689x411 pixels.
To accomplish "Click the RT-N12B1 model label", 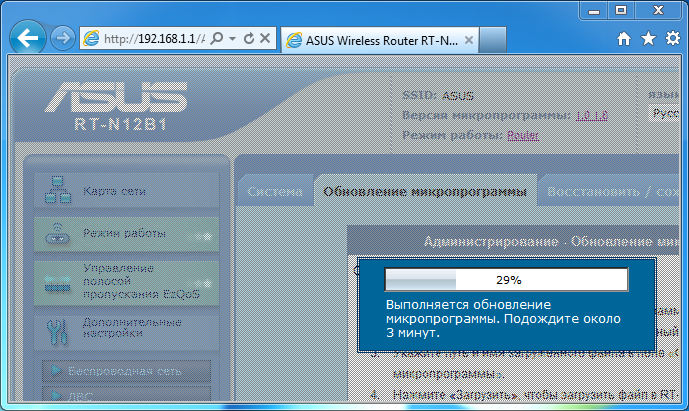I will pyautogui.click(x=120, y=124).
